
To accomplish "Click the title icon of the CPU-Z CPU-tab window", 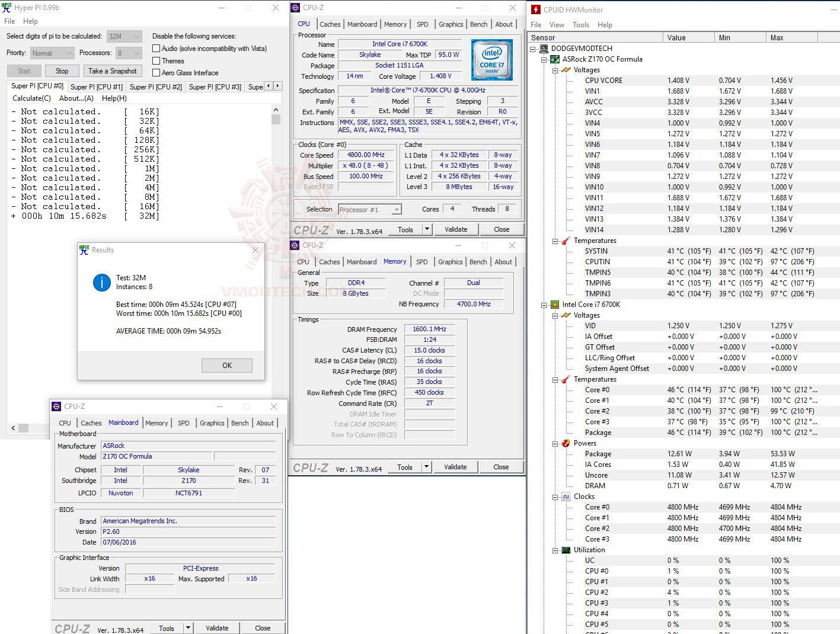I will [x=295, y=8].
